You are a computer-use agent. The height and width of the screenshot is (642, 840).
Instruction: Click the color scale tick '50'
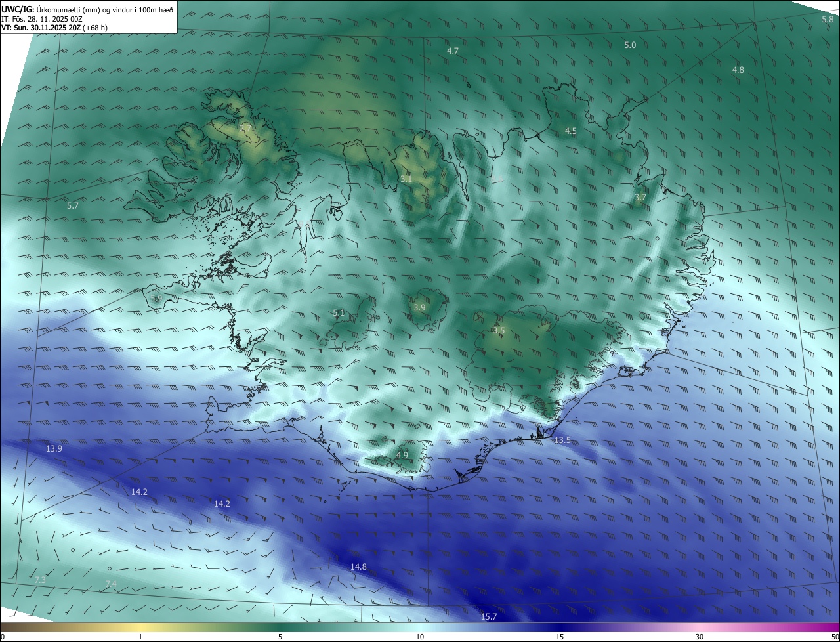tap(835, 637)
